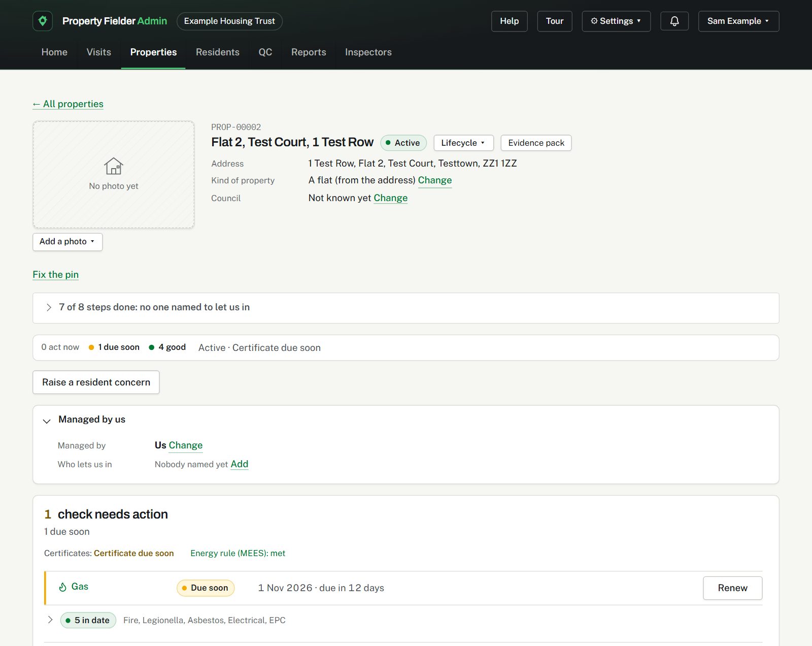
Task: Click the Gas check link
Action: click(80, 587)
